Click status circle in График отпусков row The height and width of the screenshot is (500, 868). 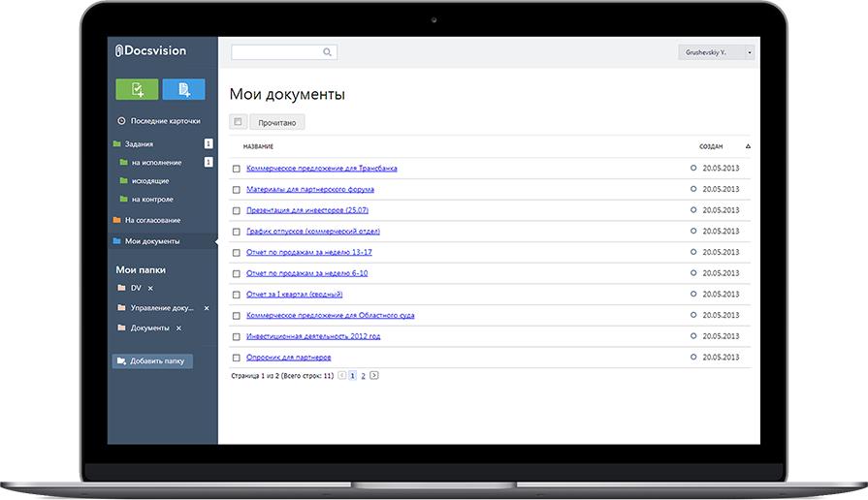coord(693,231)
